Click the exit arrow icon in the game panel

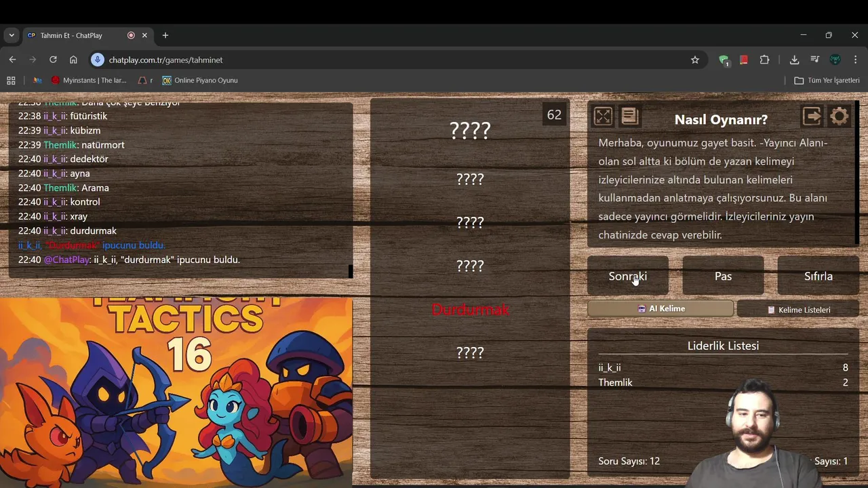(x=812, y=117)
